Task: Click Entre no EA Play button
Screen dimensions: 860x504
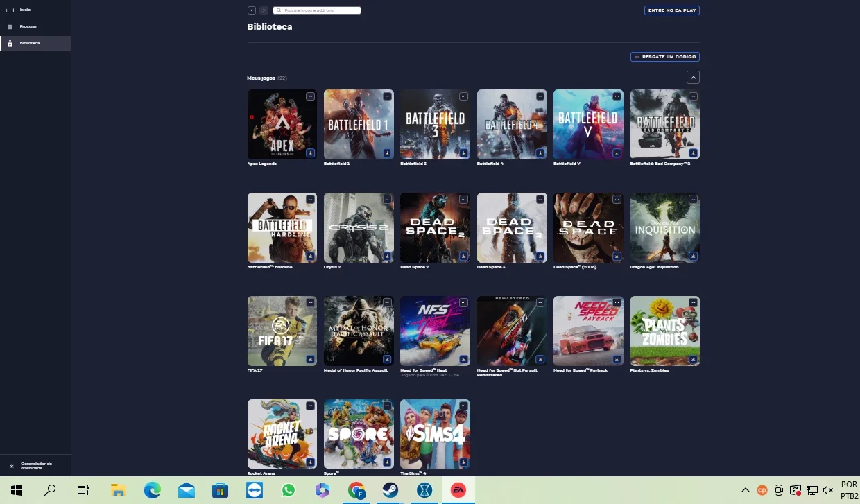Action: click(x=672, y=10)
